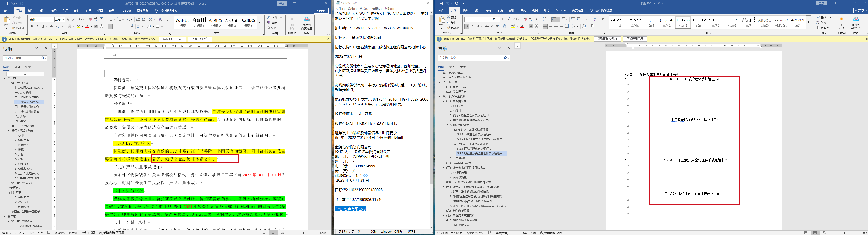Screen dimensions: 868x235
Task: Click Clear Formatting eraser in 招标文件 Word
Action: tap(91, 19)
